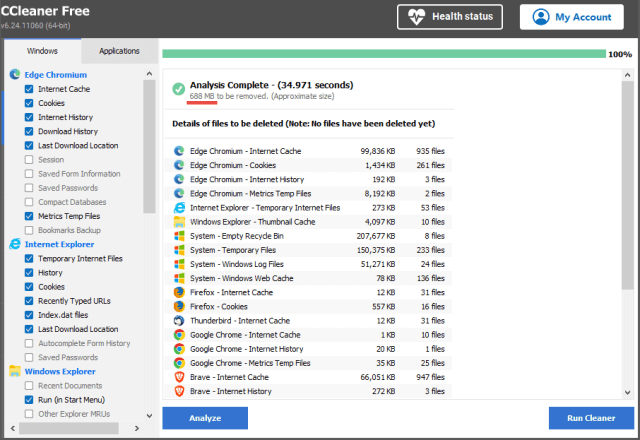Click Windows icon beside Windows Log Files
This screenshot has height=440, width=640.
pyautogui.click(x=179, y=264)
